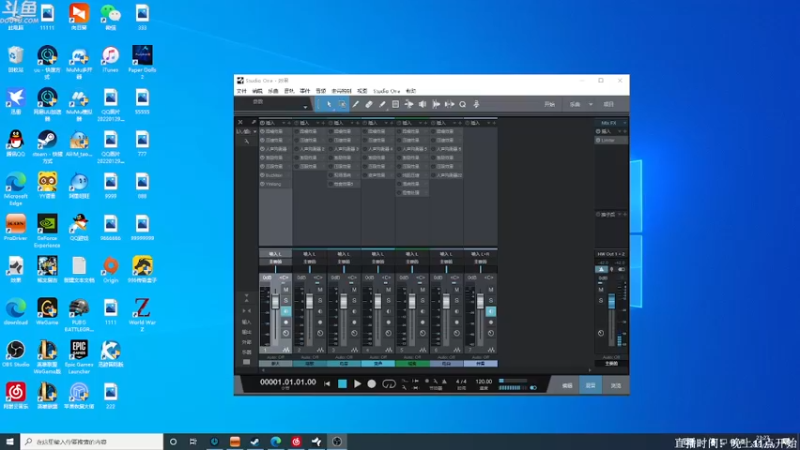Select the Range tool in Studio One toolbar
This screenshot has height=450, width=800.
point(342,104)
